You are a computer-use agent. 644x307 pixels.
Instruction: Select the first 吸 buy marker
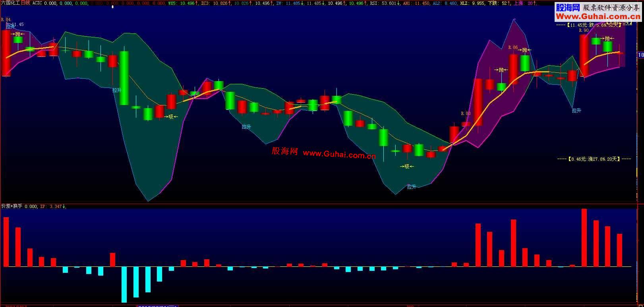tap(171, 117)
